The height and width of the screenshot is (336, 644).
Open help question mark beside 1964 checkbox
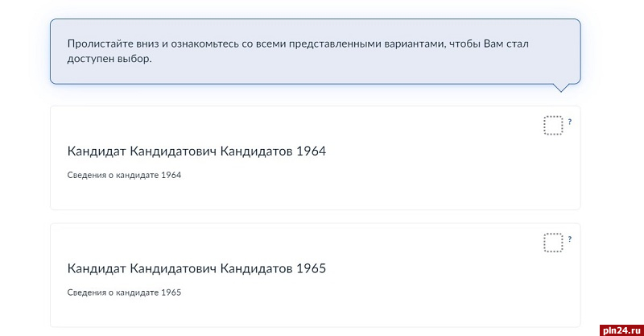pos(570,122)
